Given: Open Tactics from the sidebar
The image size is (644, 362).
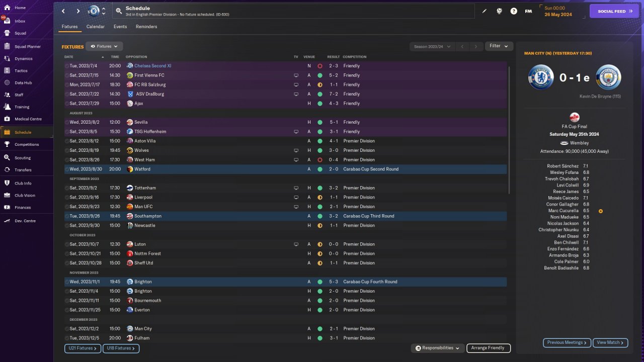Looking at the screenshot, I should tap(21, 71).
